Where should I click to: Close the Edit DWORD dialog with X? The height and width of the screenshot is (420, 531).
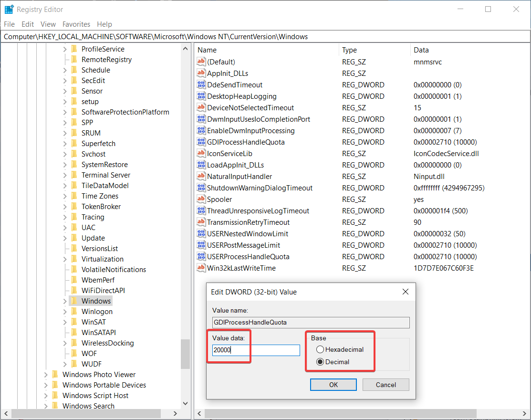(406, 292)
